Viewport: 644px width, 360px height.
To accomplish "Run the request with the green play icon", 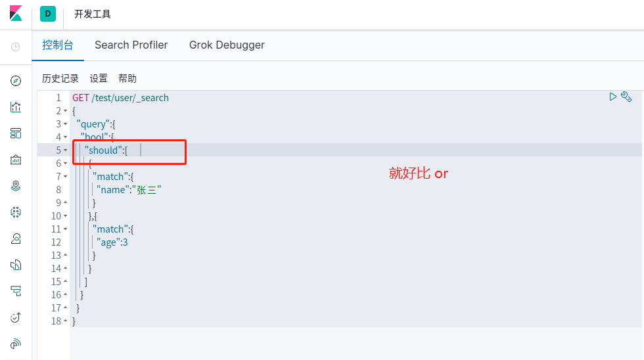I will point(612,97).
